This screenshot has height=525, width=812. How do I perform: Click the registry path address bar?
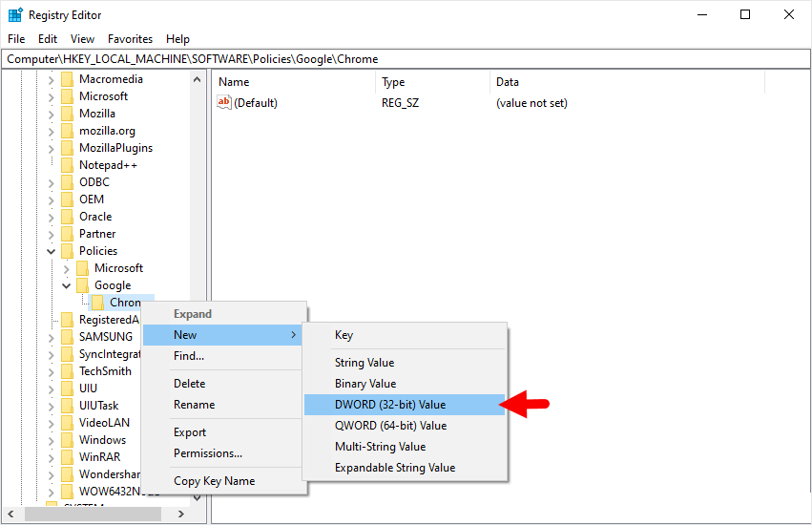pos(406,59)
